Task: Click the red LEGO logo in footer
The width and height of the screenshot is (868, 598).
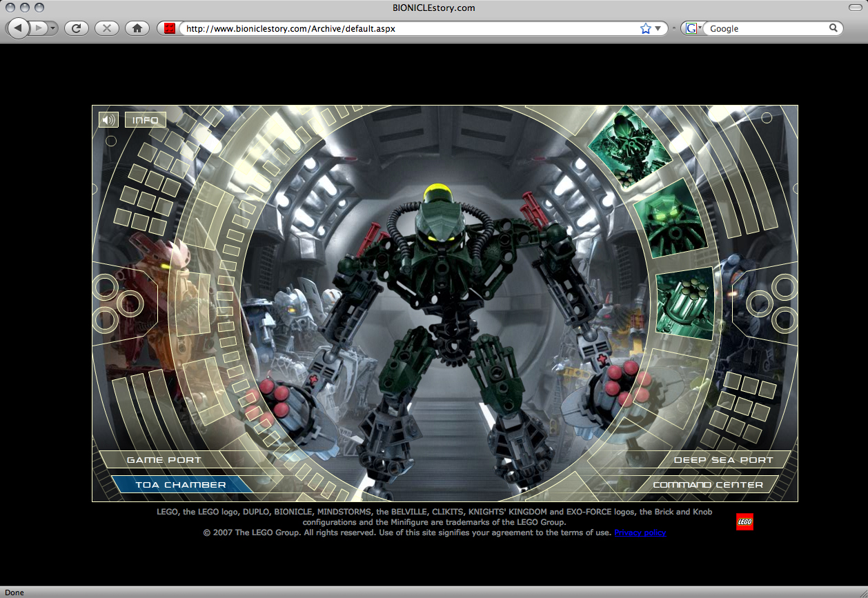Action: [x=744, y=522]
